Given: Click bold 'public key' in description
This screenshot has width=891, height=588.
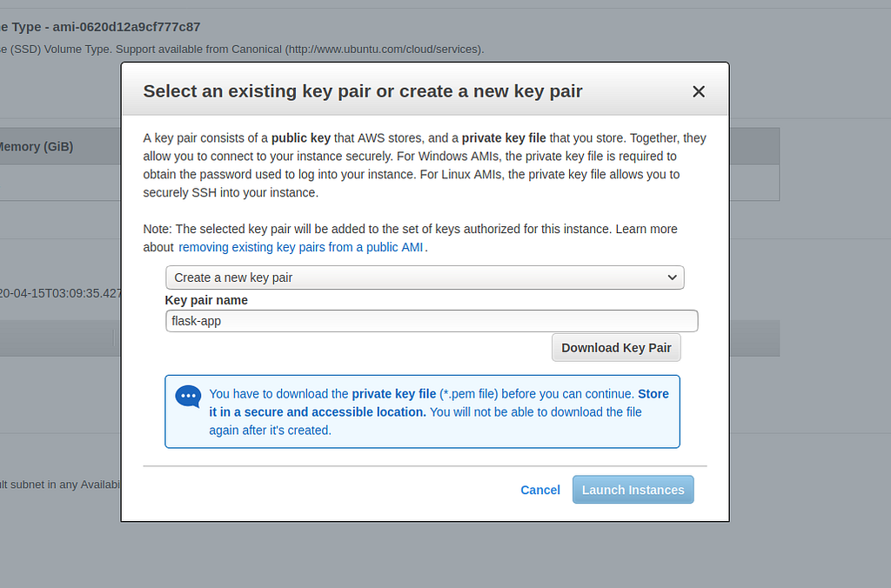Looking at the screenshot, I should pos(300,138).
